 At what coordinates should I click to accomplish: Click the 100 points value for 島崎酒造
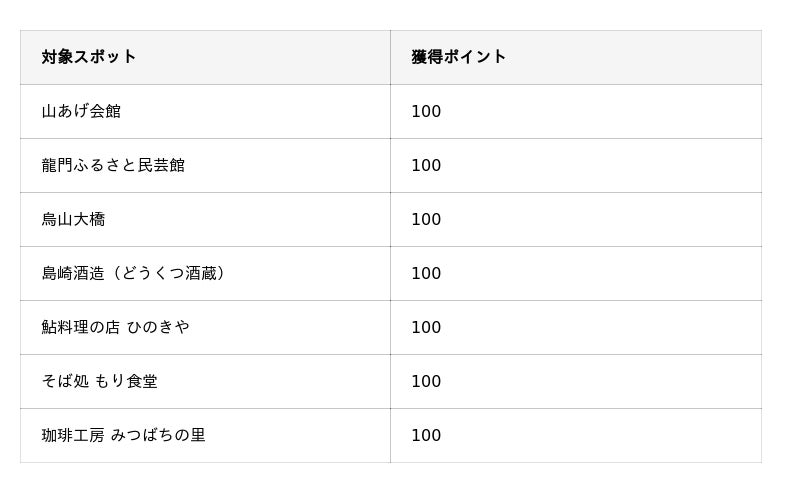(x=426, y=274)
